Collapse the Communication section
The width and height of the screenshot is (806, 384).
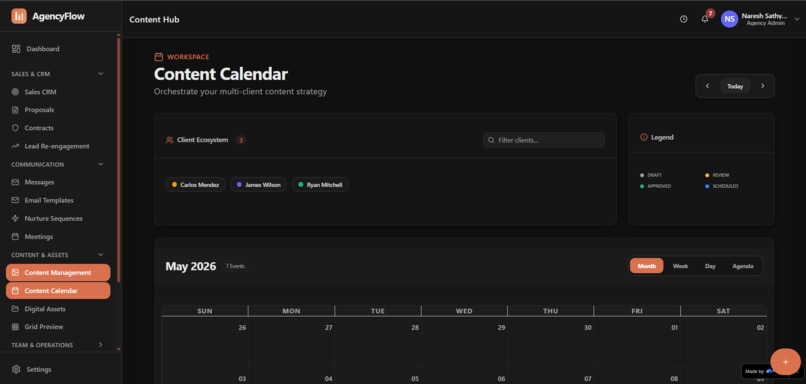coord(101,164)
